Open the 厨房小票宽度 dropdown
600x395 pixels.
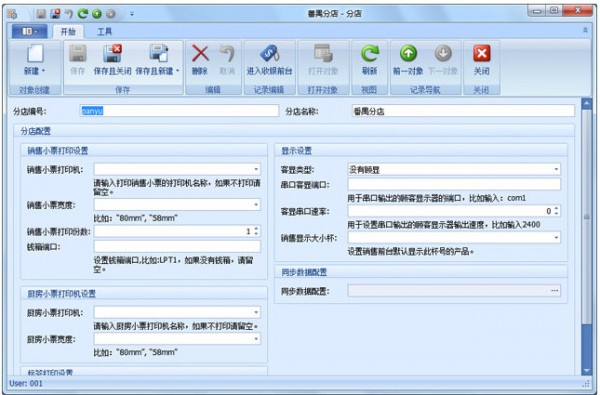click(x=256, y=339)
